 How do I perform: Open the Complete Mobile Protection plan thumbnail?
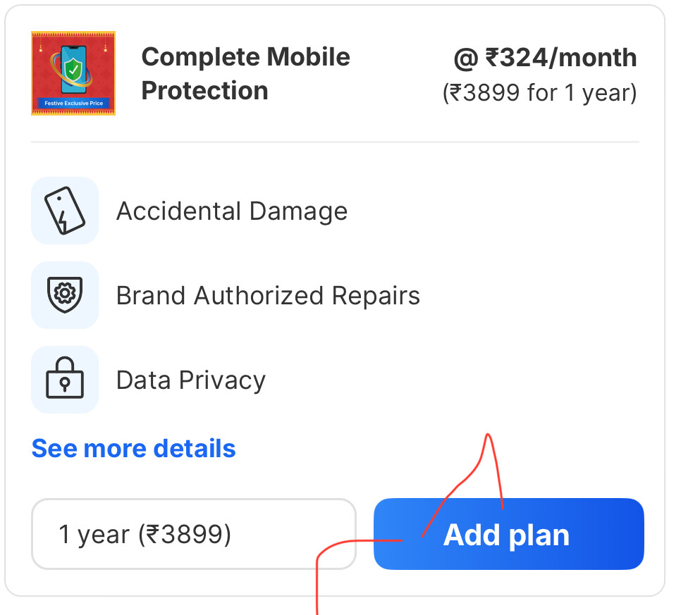click(73, 73)
